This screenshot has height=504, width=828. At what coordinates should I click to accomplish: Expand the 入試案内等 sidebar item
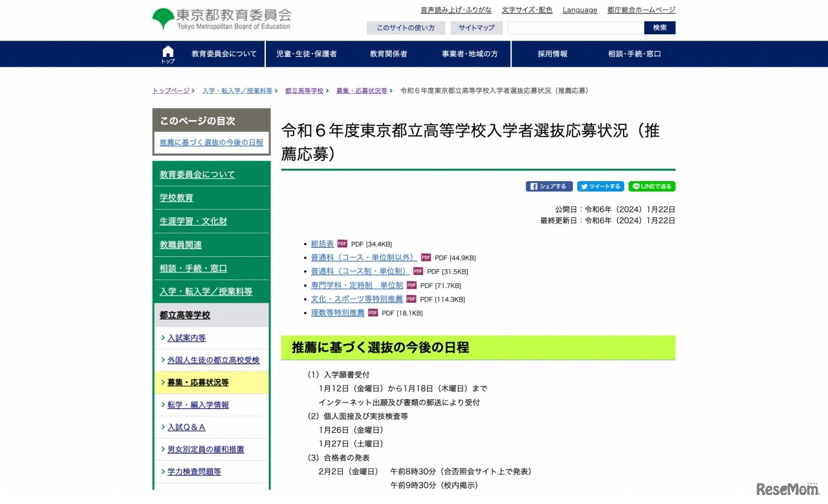187,338
